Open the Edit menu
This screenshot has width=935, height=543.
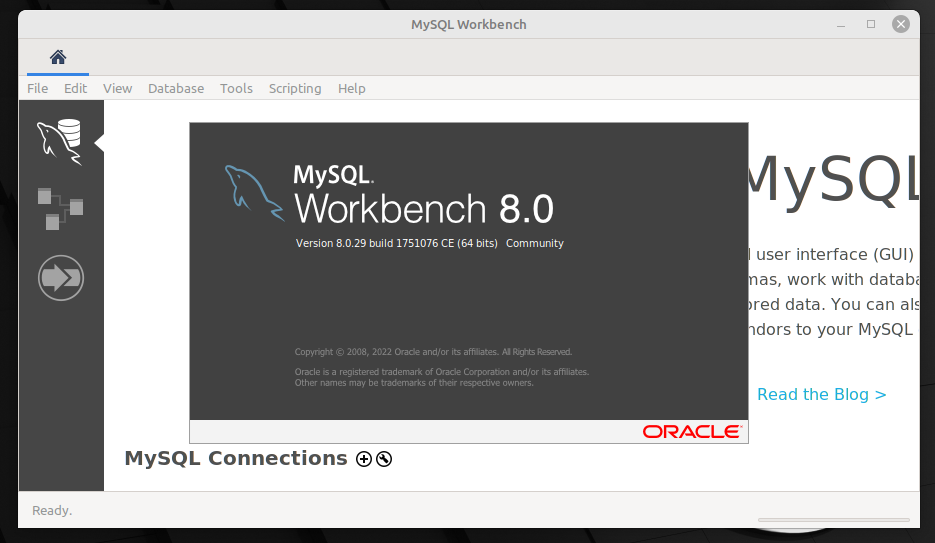[75, 88]
